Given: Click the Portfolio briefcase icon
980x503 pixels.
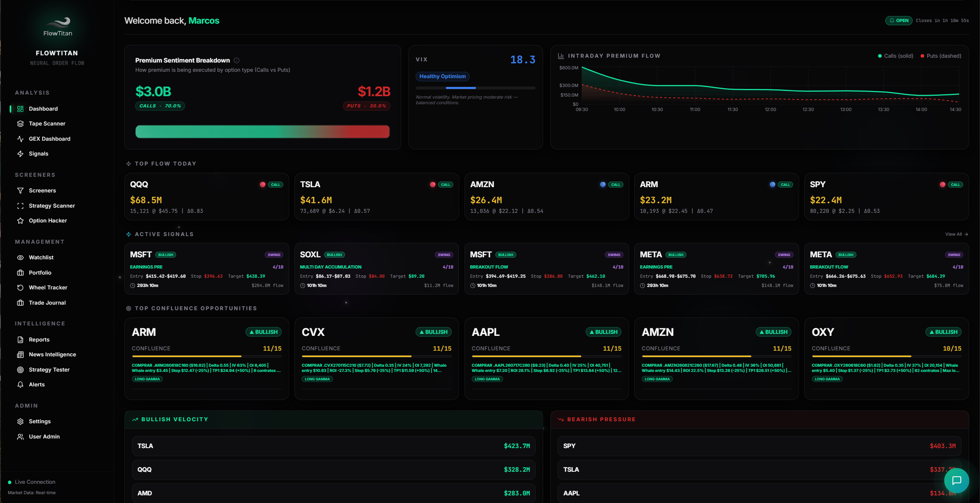Looking at the screenshot, I should point(20,273).
